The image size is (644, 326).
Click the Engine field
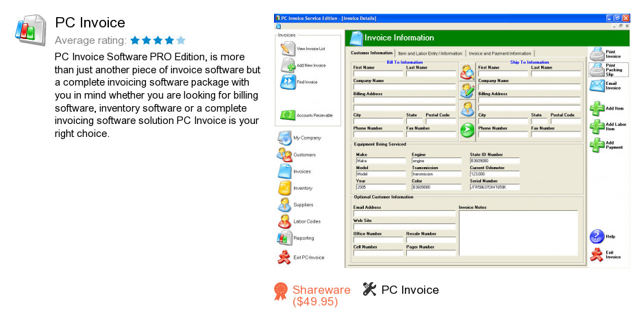coord(436,161)
